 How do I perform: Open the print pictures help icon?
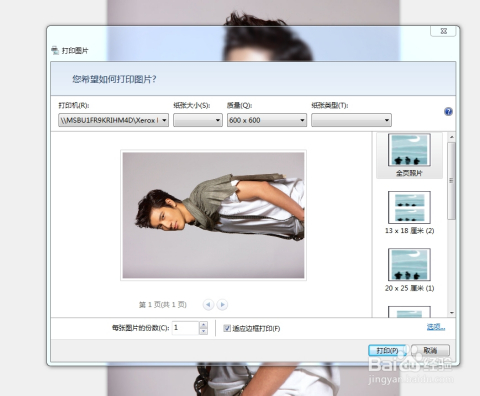pos(448,112)
